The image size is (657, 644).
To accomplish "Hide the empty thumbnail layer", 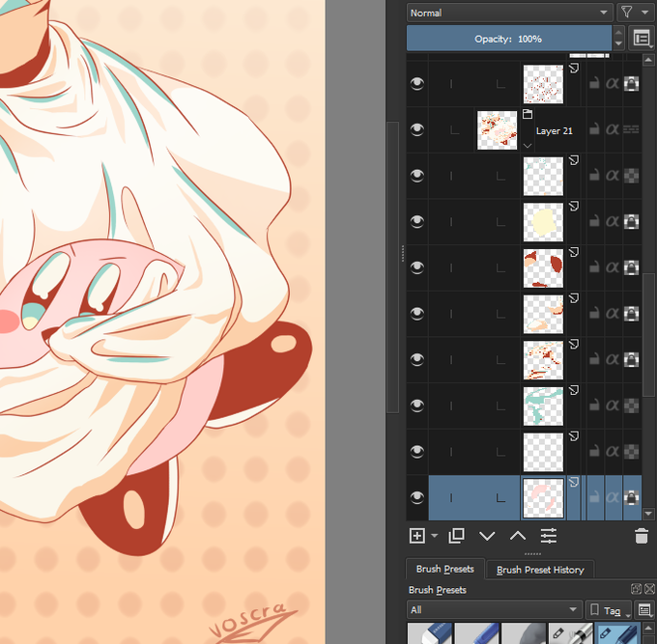I will tap(417, 452).
